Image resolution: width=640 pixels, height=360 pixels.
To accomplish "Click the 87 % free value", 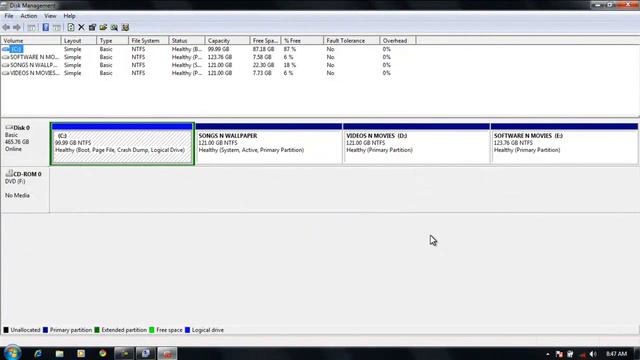I will tap(290, 49).
